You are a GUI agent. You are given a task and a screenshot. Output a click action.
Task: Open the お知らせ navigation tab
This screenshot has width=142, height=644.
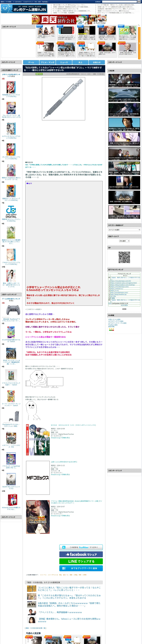97,62
